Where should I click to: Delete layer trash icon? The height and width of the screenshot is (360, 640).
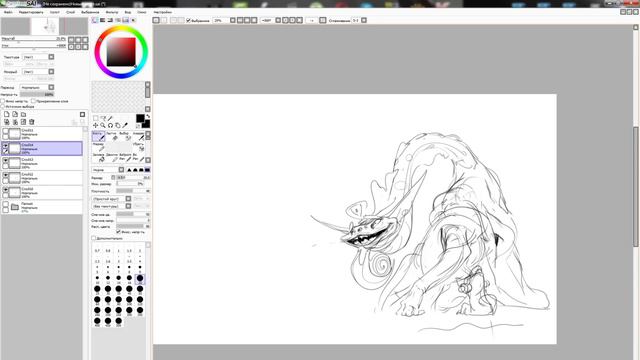point(31,122)
